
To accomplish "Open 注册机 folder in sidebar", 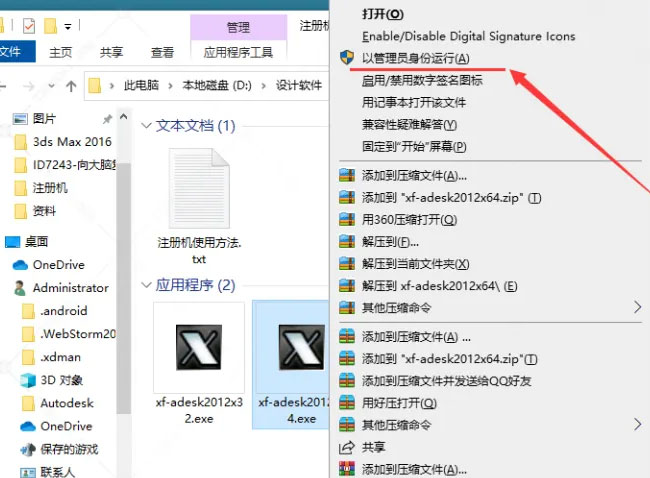I will click(50, 188).
